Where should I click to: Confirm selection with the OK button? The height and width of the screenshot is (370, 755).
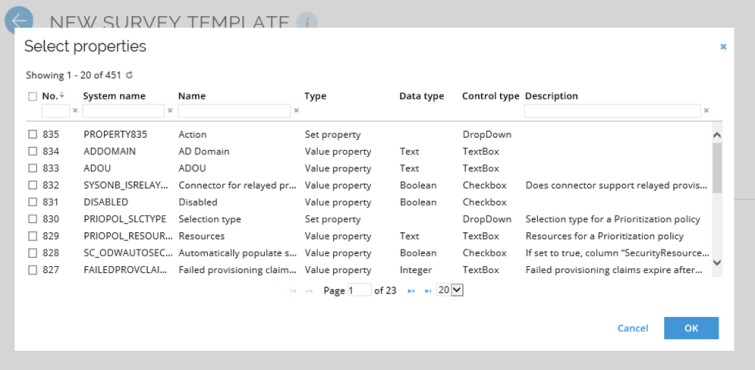(691, 328)
